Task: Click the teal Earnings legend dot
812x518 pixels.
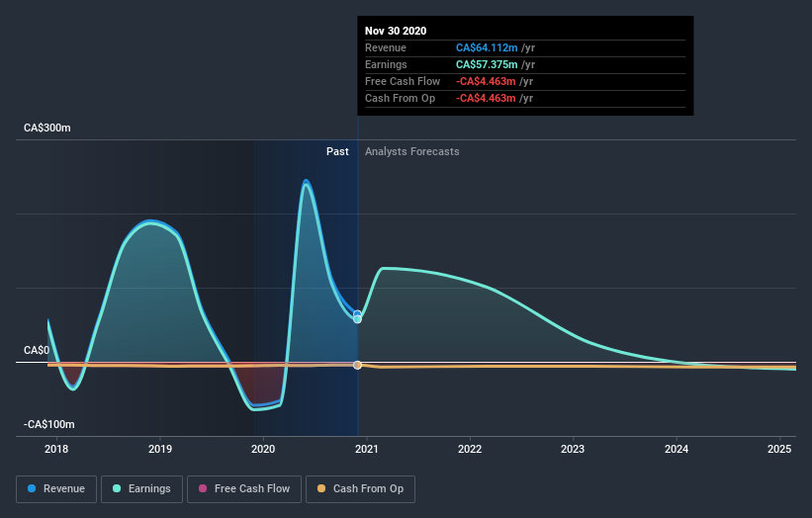Action: pyautogui.click(x=117, y=488)
